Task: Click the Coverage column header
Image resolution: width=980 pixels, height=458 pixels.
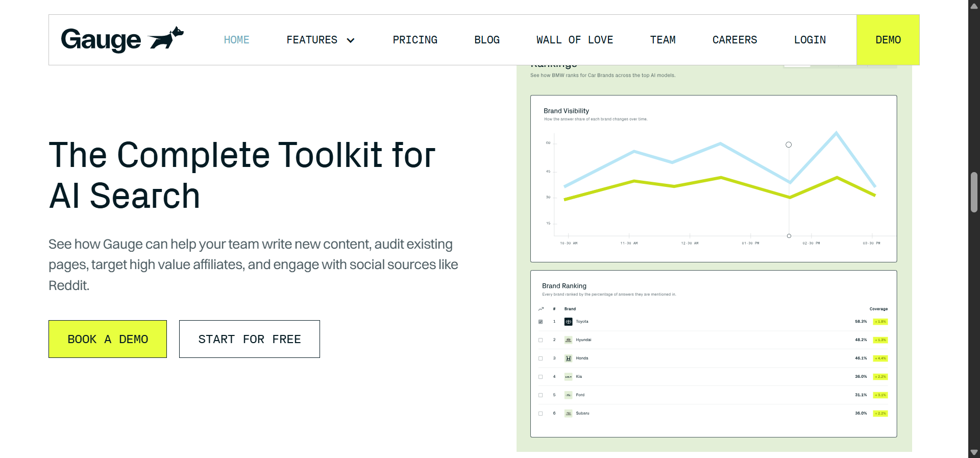Action: click(x=878, y=309)
